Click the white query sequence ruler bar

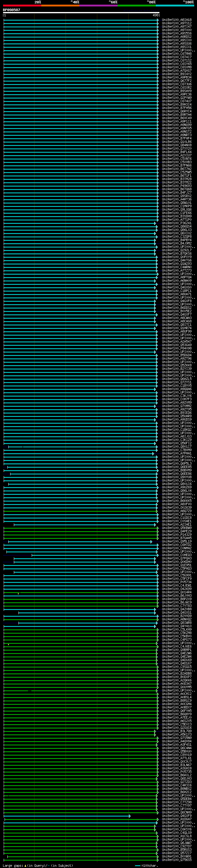click(x=81, y=13)
